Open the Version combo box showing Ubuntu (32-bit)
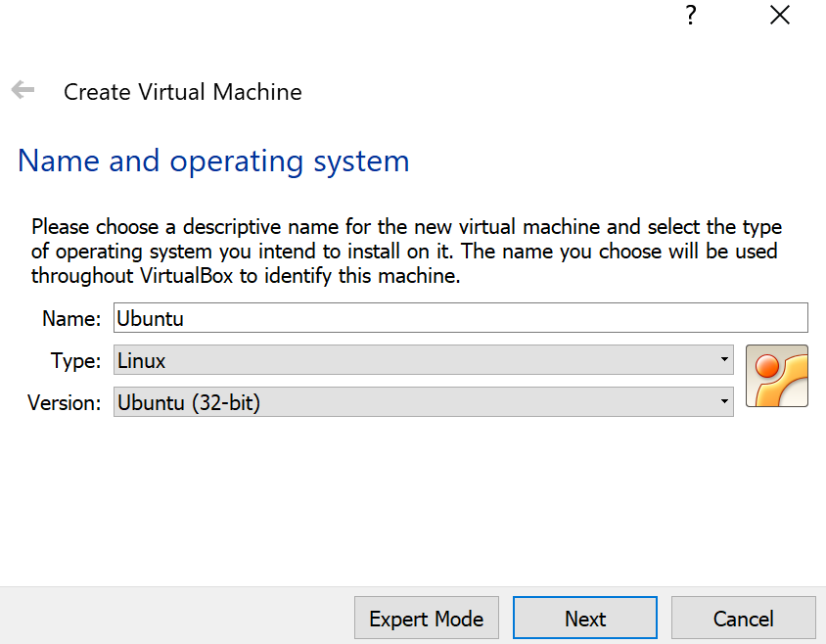The image size is (826, 644). [x=424, y=402]
